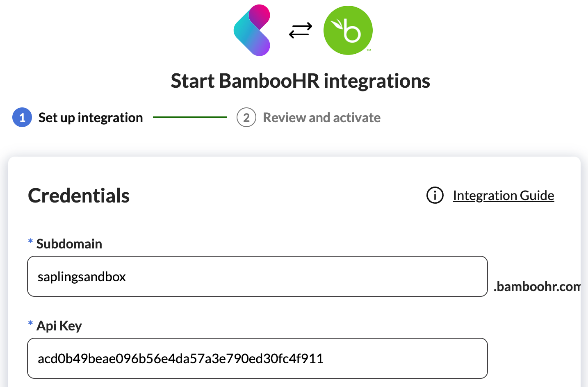Click the gray step 2 circle indicator
Viewport: 588px width, 387px height.
[246, 117]
